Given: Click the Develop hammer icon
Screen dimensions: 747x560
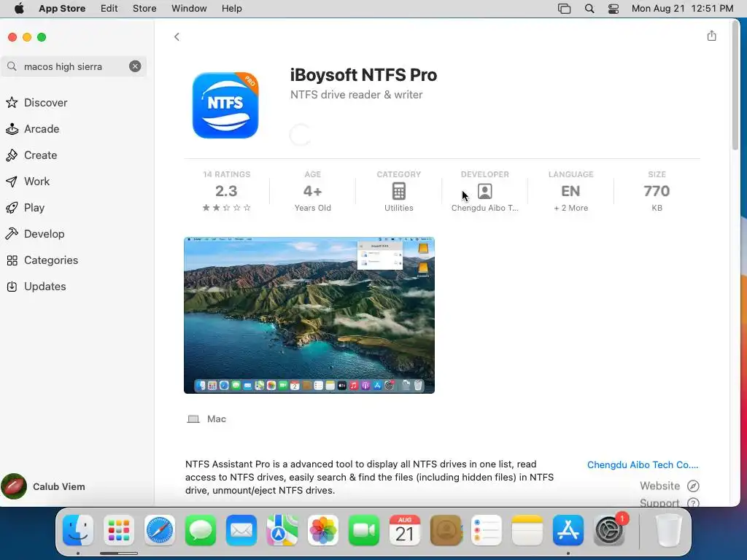Looking at the screenshot, I should tap(12, 234).
